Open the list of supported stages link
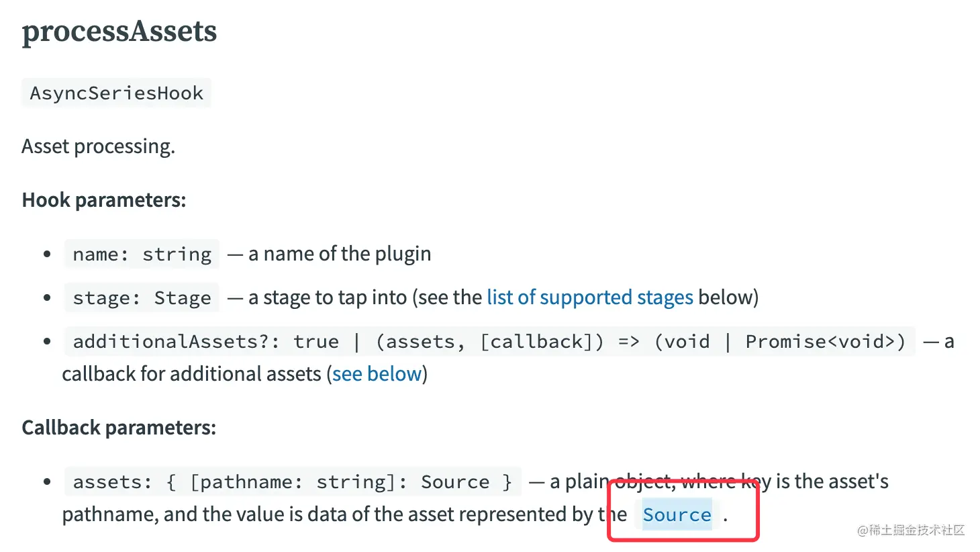Screen dimensions: 980x552 coord(589,297)
